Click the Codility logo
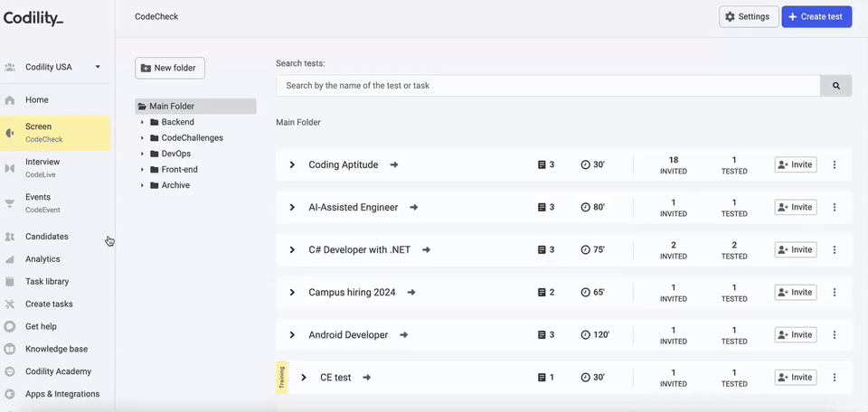Screen dimensions: 868x412 pyautogui.click(x=33, y=18)
